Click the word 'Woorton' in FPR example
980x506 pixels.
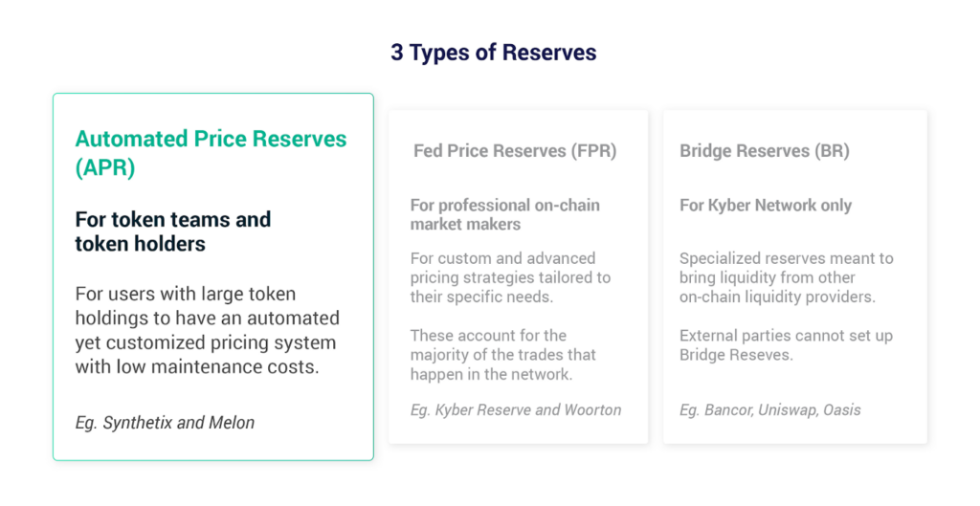point(592,409)
